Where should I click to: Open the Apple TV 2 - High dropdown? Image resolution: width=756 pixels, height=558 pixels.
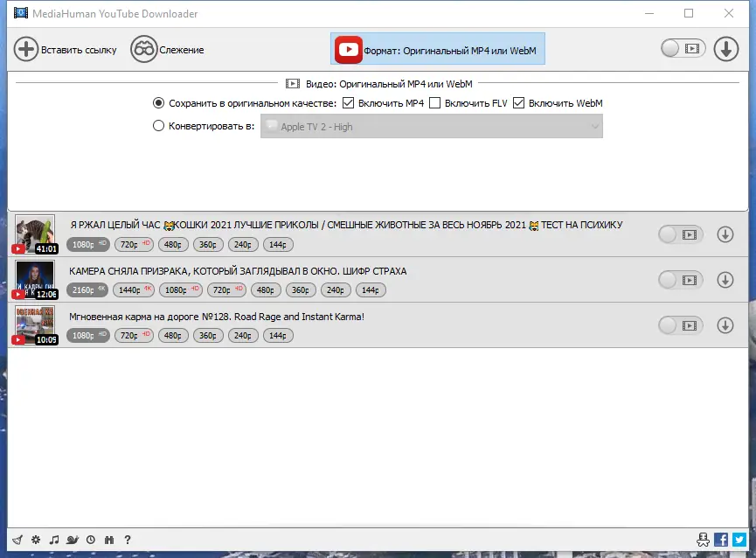coord(432,126)
